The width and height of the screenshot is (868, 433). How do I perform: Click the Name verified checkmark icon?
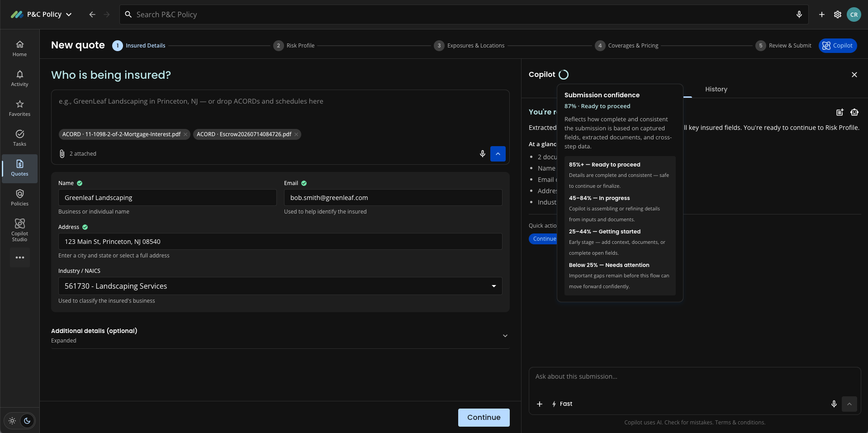[80, 183]
